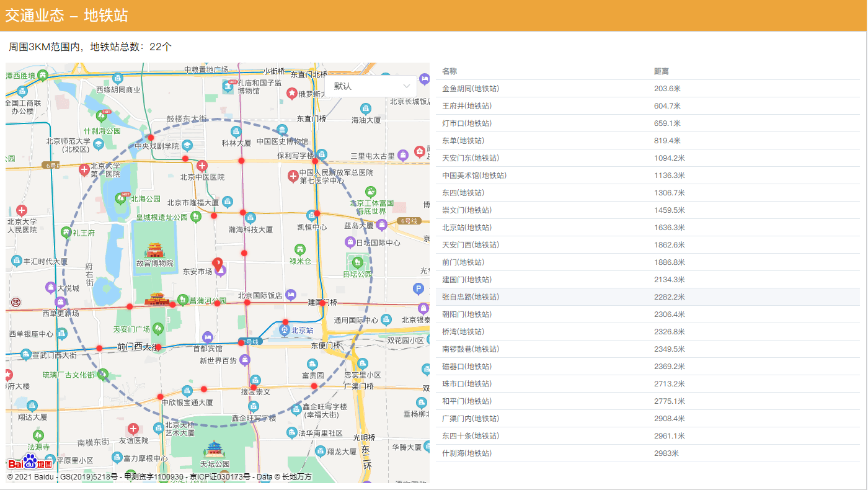Select the 北京站(地铁站) table row
Image resolution: width=868 pixels, height=490 pixels.
tap(648, 228)
